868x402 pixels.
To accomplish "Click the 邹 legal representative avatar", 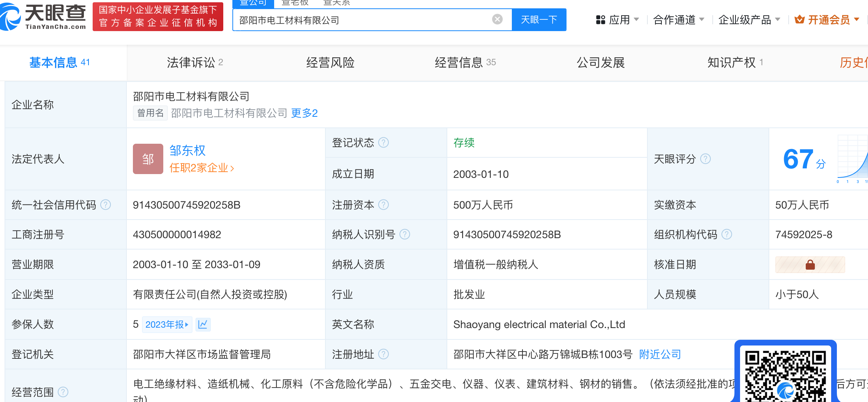I will click(148, 159).
